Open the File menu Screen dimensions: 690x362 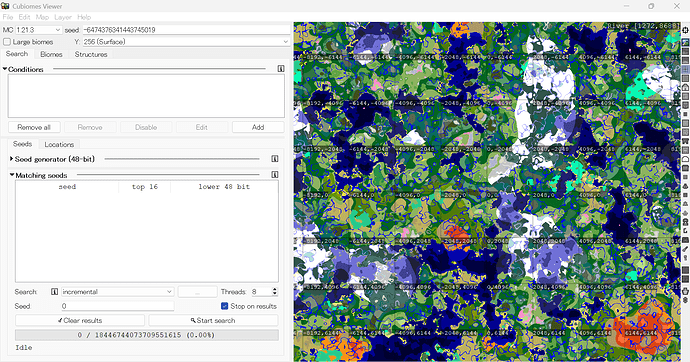(x=8, y=17)
